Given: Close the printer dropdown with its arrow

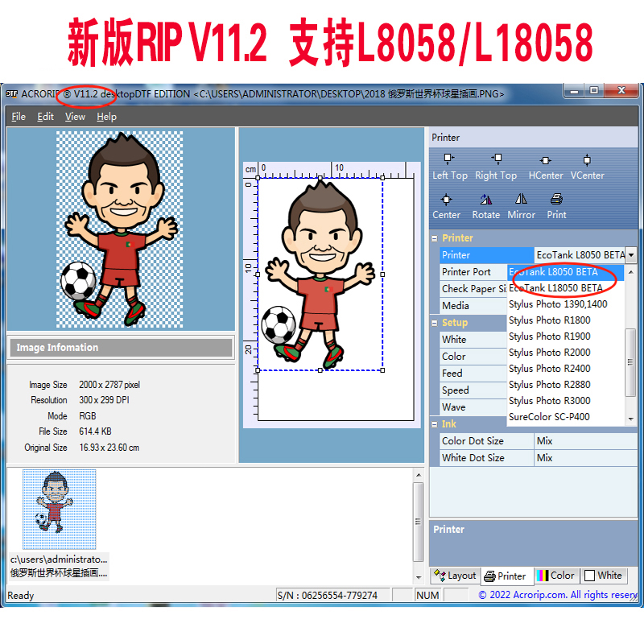Looking at the screenshot, I should tap(631, 255).
